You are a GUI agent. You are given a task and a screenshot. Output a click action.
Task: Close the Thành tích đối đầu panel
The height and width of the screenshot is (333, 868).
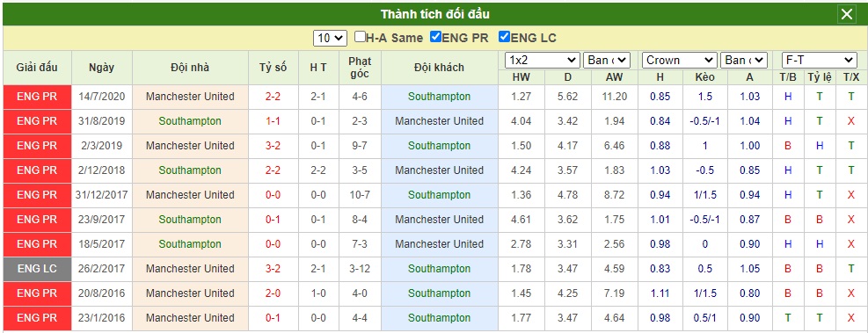click(847, 14)
